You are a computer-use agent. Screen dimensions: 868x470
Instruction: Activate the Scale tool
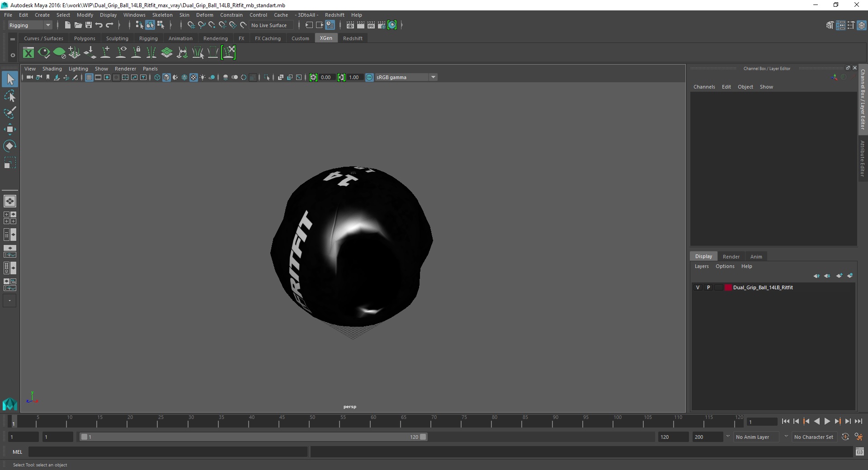point(10,163)
